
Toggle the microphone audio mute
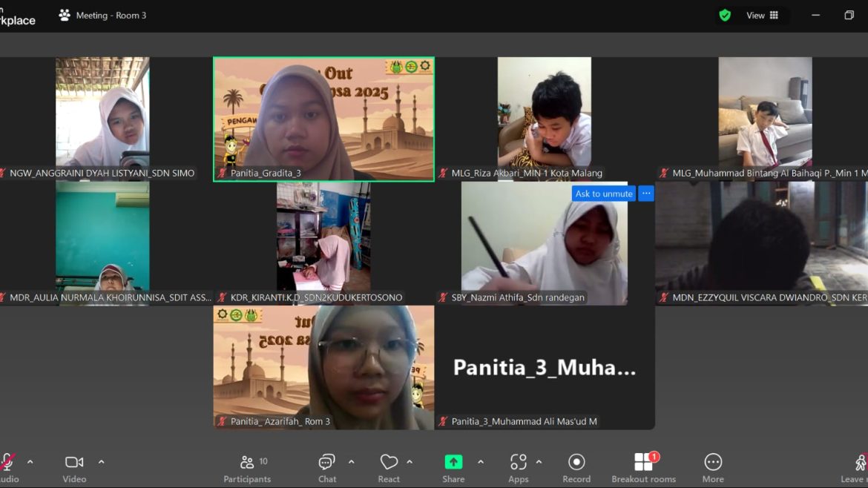pos(7,463)
